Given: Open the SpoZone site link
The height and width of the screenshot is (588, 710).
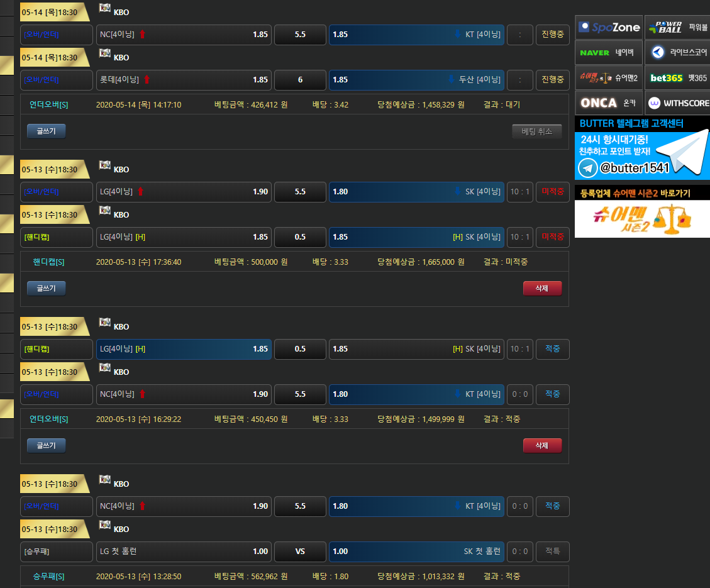Looking at the screenshot, I should click(x=609, y=27).
